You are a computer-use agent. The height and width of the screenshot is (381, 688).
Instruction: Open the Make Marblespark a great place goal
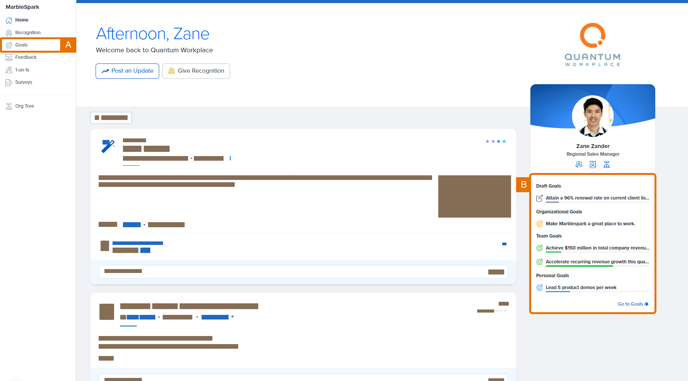click(590, 224)
